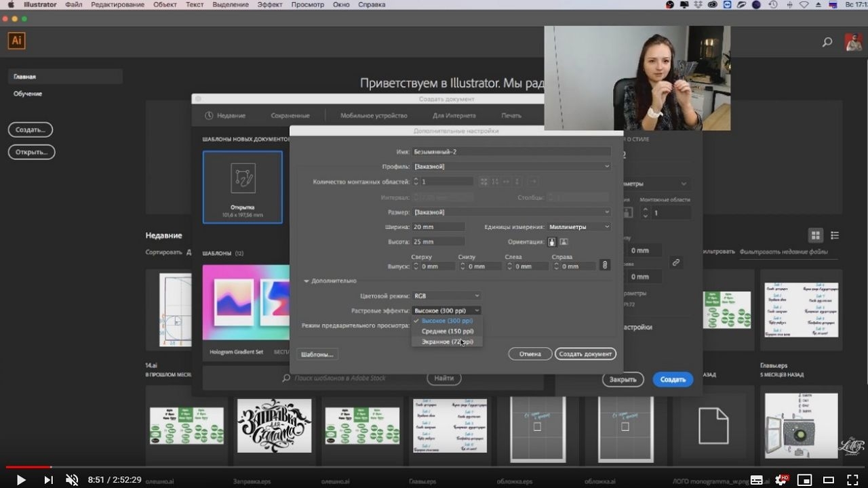Open the Для Интернета tab
Viewport: 868px width, 488px height.
(x=454, y=116)
